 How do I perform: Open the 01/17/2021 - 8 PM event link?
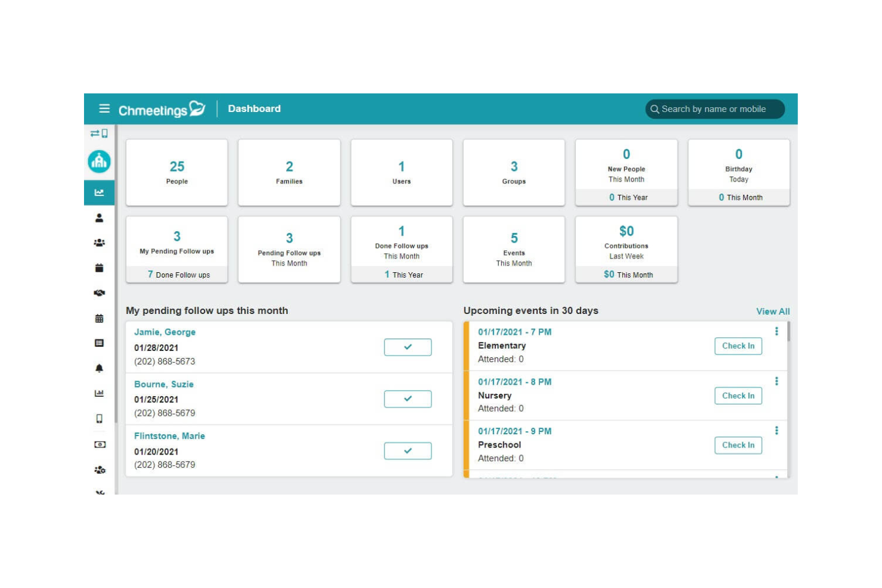(x=514, y=382)
